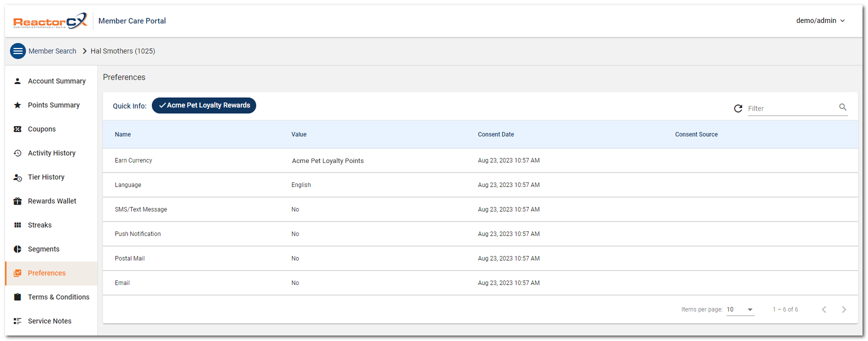Sort by the Consent Date column header
This screenshot has height=341, width=868.
(495, 134)
